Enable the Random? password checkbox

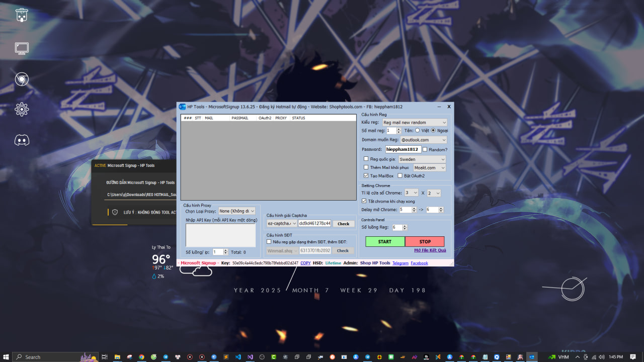click(x=425, y=149)
